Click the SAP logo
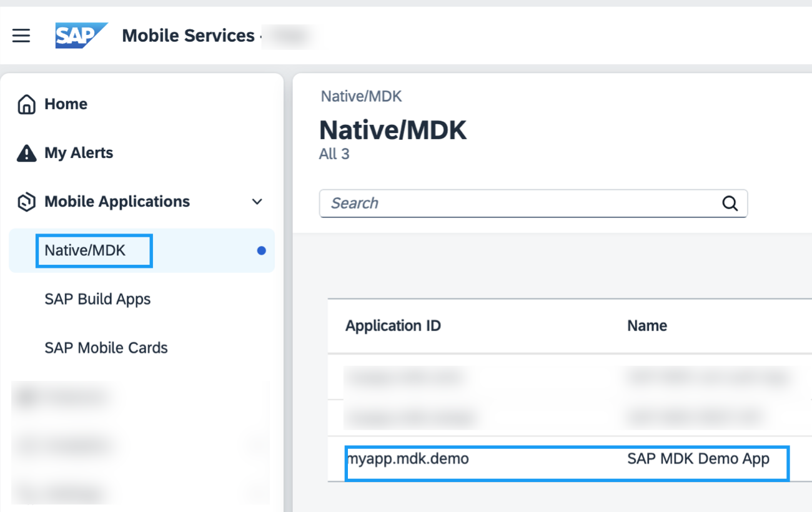This screenshot has width=812, height=512. click(x=81, y=36)
